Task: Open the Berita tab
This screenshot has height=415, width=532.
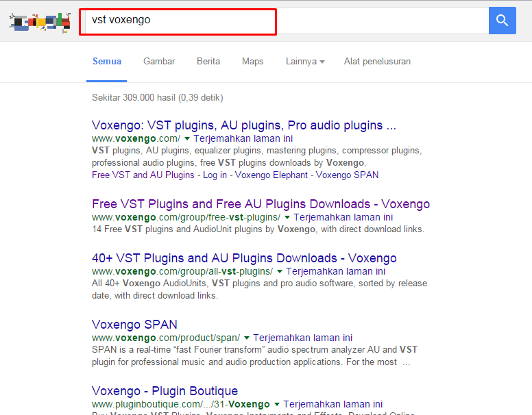Action: 208,62
